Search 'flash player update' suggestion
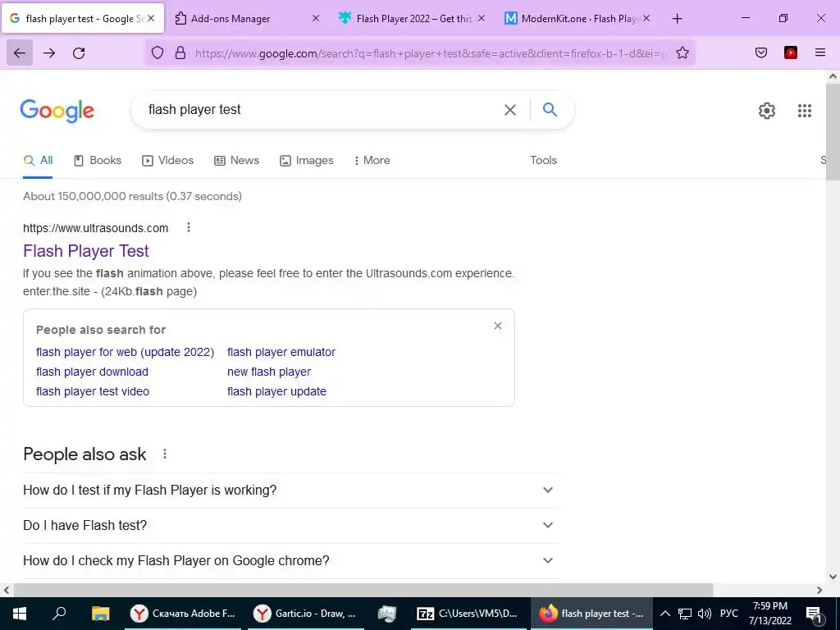Image resolution: width=840 pixels, height=630 pixels. (276, 391)
